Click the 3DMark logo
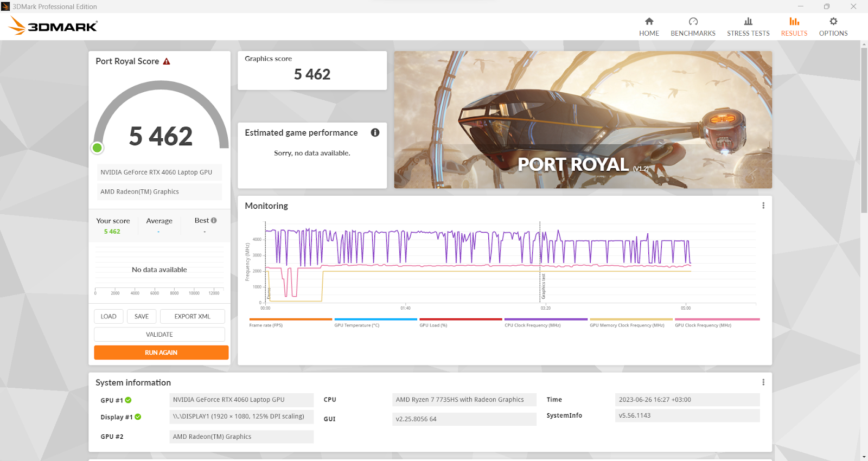Image resolution: width=868 pixels, height=461 pixels. pos(53,26)
